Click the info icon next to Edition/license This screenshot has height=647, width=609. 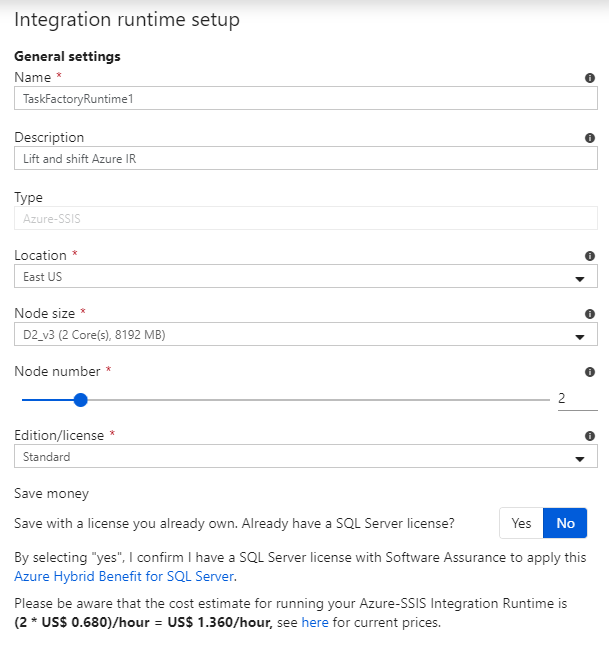click(x=590, y=436)
